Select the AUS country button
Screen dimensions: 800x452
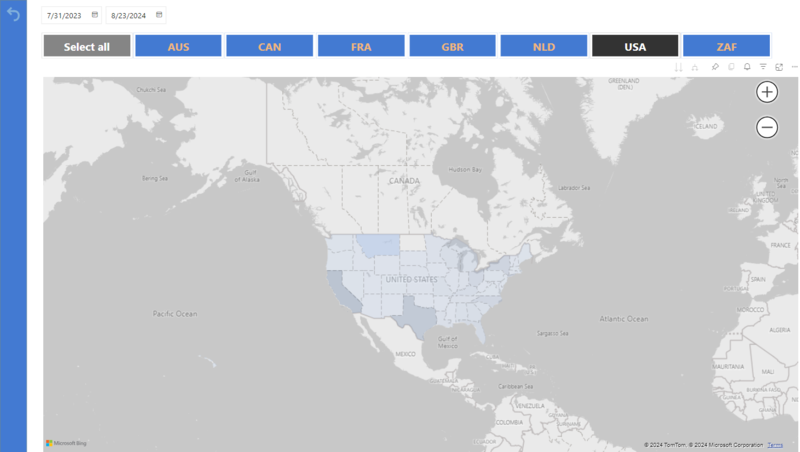pos(178,46)
